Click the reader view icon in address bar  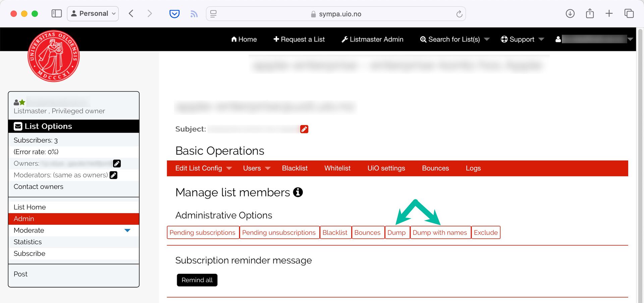click(213, 14)
